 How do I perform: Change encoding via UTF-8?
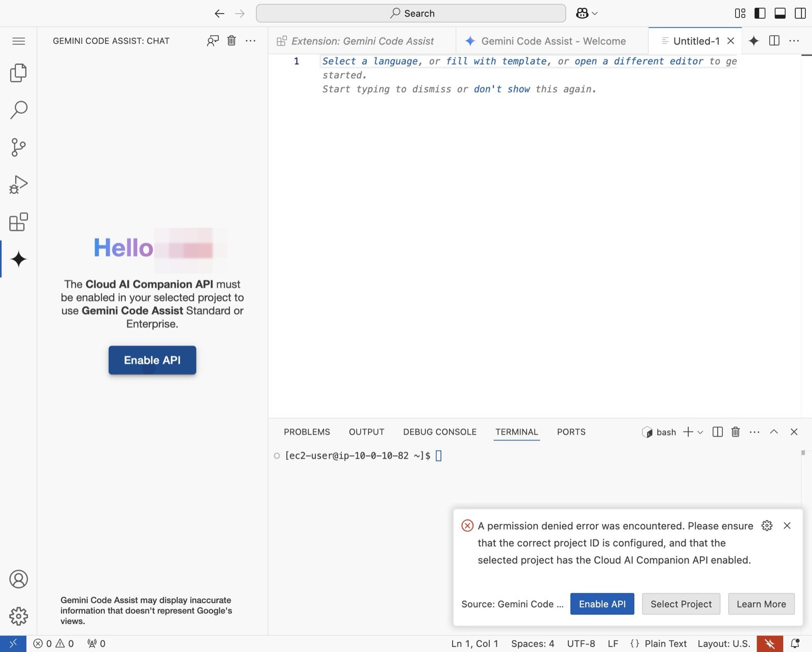[581, 643]
